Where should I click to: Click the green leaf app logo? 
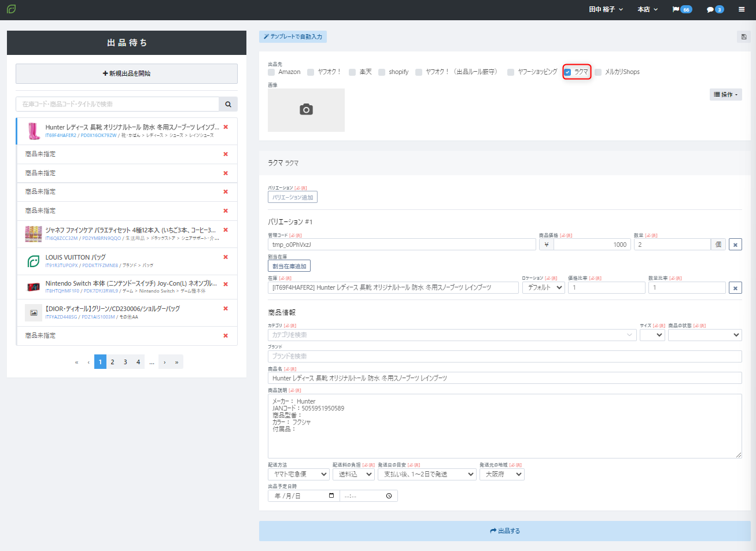coord(11,9)
